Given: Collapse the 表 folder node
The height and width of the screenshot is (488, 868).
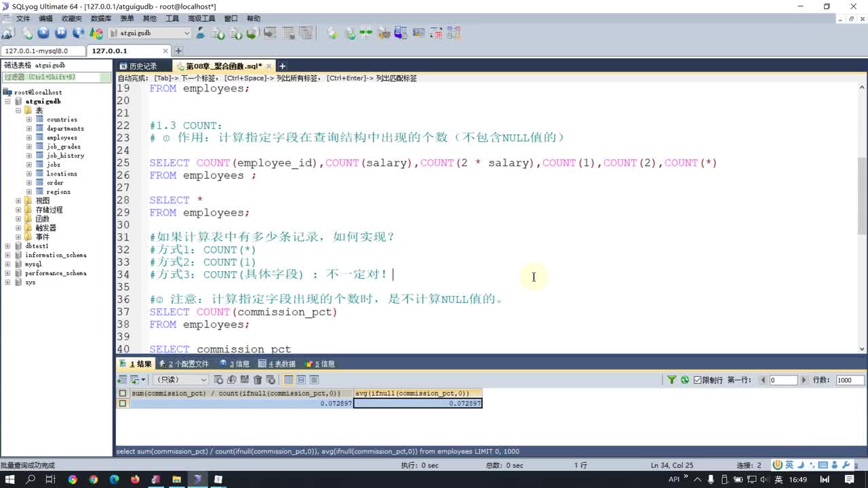Looking at the screenshot, I should click(x=18, y=110).
